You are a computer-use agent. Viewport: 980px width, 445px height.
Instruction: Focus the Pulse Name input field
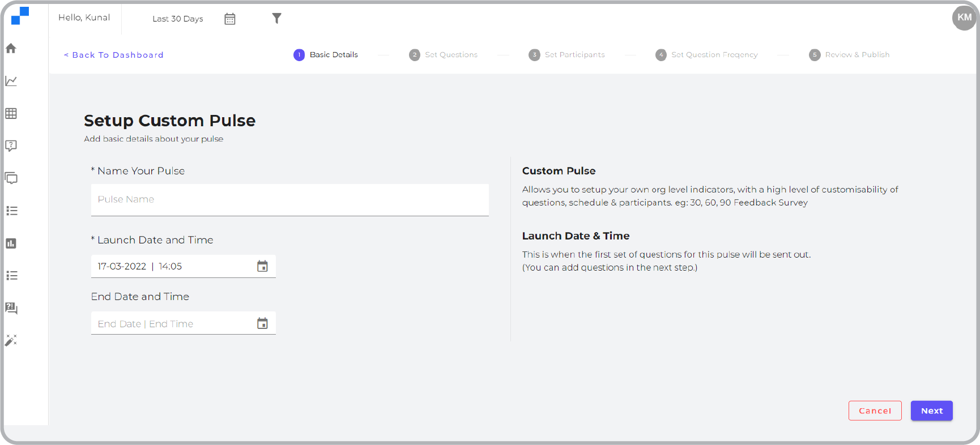[289, 199]
